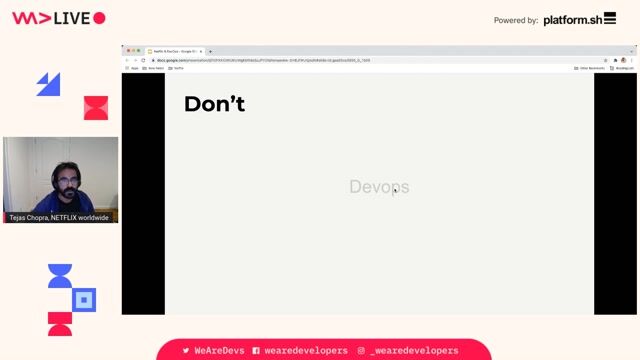Click the Tejas Chopra, NETFLIX worldwide caption

[x=59, y=218]
